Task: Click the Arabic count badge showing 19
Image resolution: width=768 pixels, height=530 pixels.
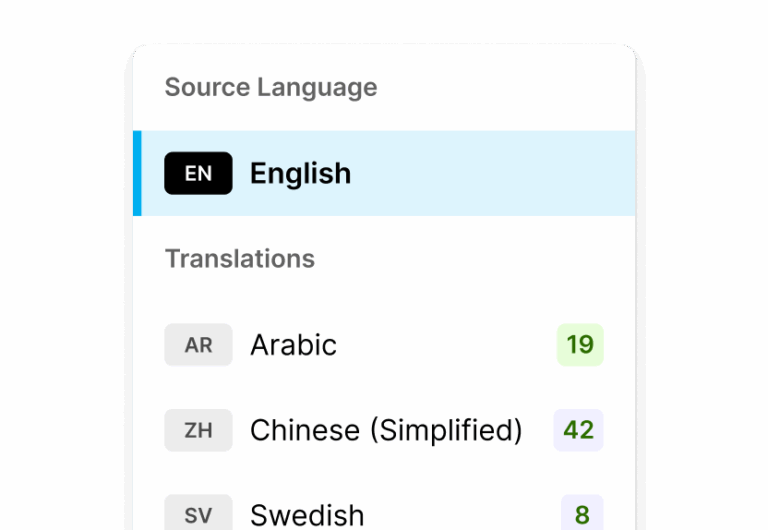Action: click(x=580, y=345)
